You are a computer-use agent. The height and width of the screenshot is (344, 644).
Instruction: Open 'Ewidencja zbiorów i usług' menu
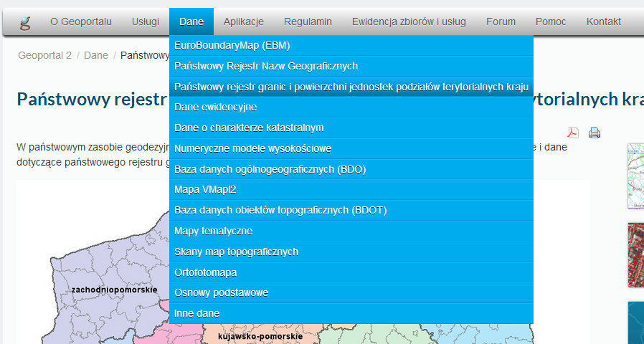[x=409, y=21]
